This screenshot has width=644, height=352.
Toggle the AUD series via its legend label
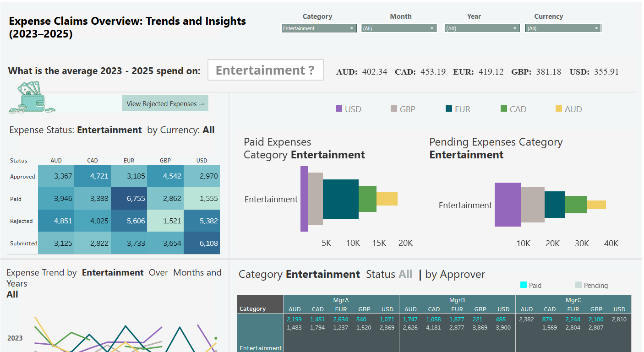[x=573, y=109]
